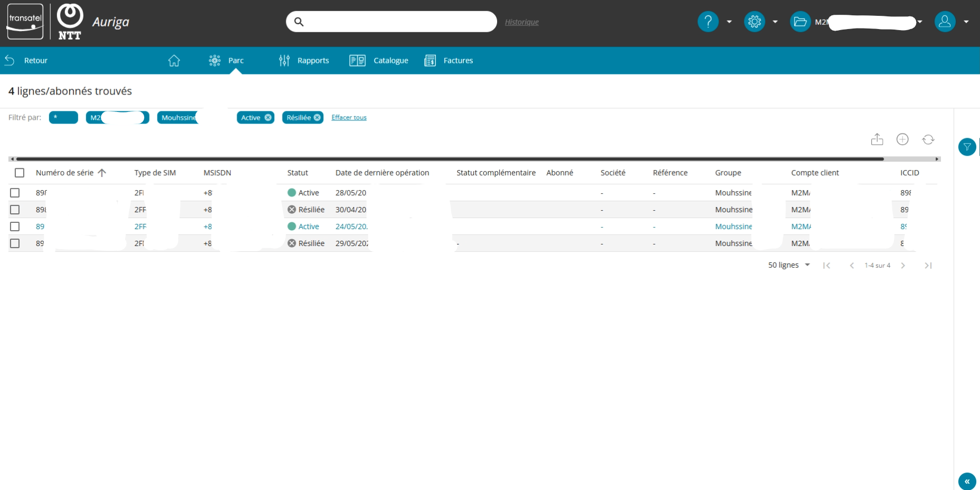
Task: Check the row dated 24/05 Active
Action: [x=15, y=227]
